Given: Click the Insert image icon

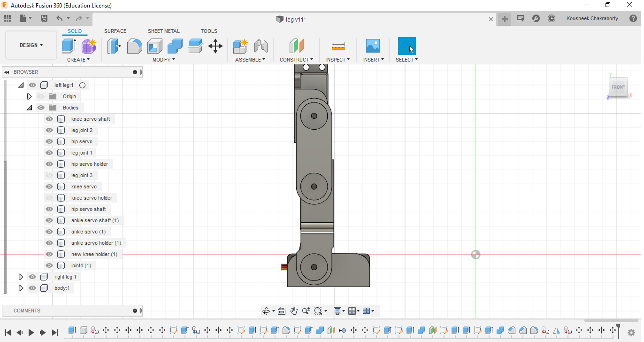Looking at the screenshot, I should point(373,46).
